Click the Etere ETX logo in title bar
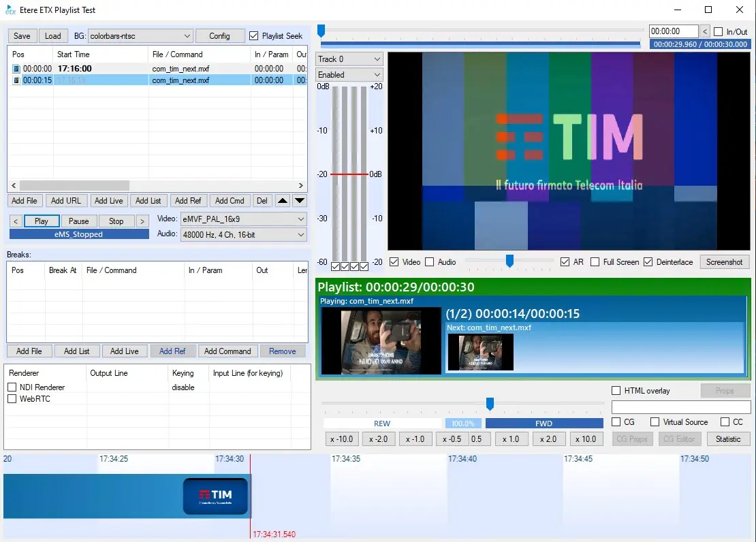 11,10
